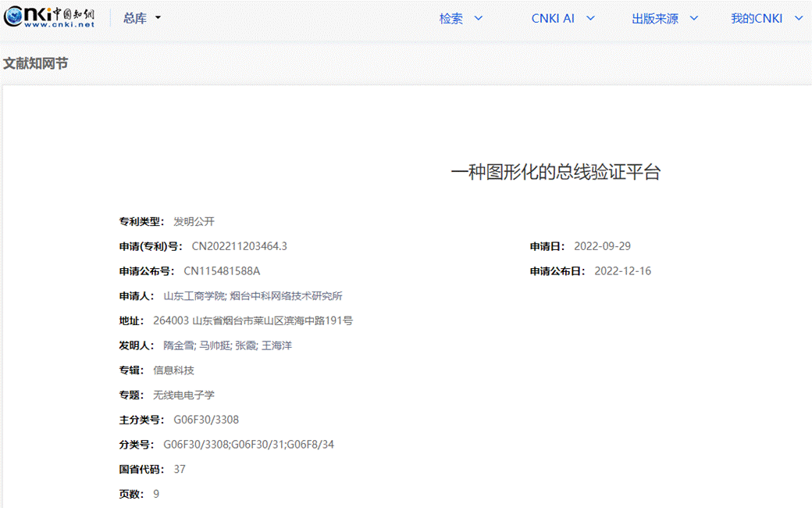Click G06F8/34 in the 分类号 row
The height and width of the screenshot is (508, 812).
click(x=311, y=445)
